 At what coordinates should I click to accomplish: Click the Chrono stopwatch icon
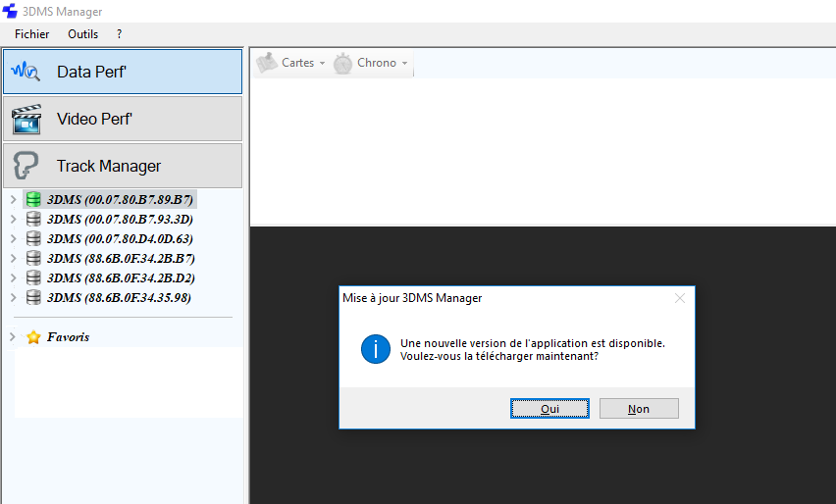click(x=342, y=64)
